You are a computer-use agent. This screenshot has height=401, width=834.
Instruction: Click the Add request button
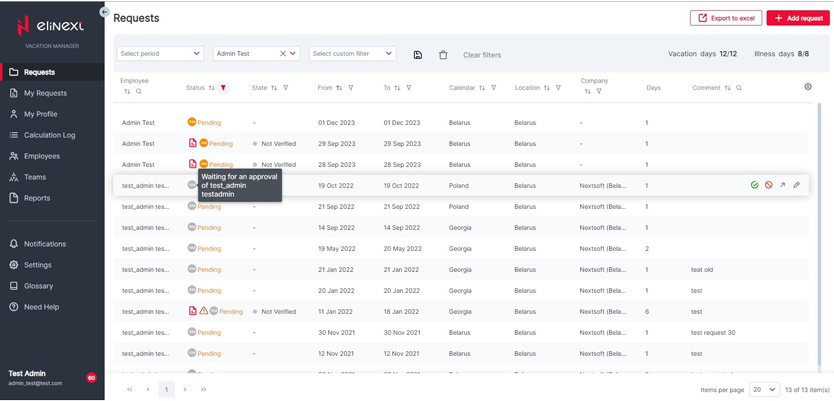pyautogui.click(x=798, y=18)
